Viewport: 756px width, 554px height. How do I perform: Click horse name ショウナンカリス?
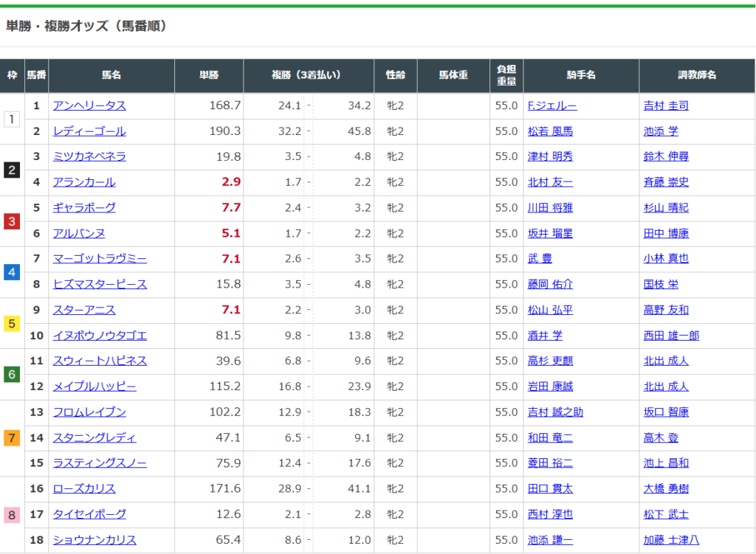click(x=94, y=540)
